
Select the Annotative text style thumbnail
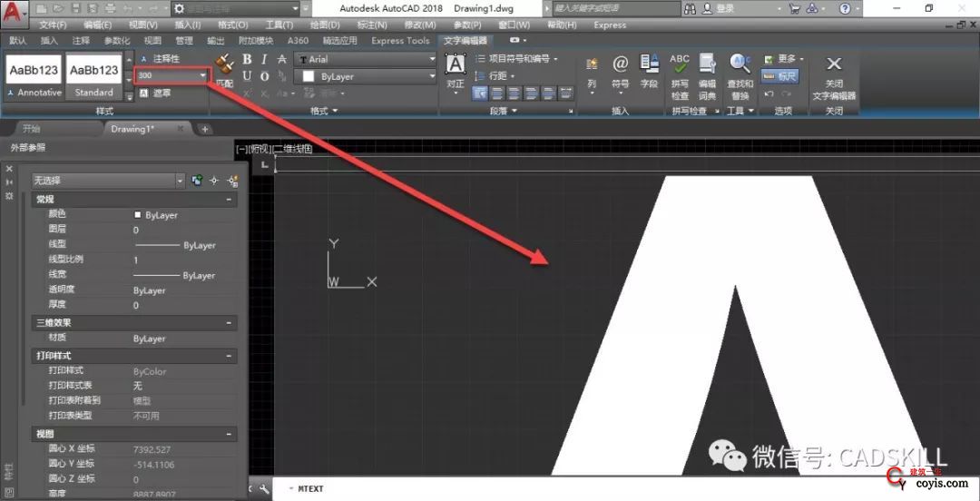point(34,75)
